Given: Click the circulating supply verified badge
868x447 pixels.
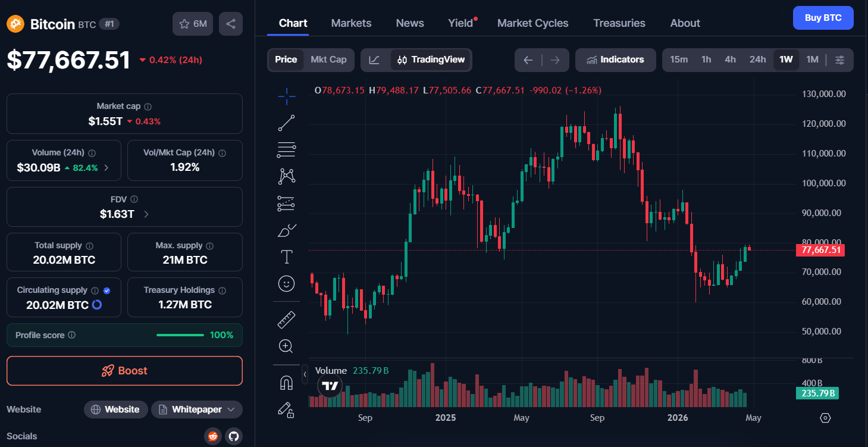Looking at the screenshot, I should 107,290.
